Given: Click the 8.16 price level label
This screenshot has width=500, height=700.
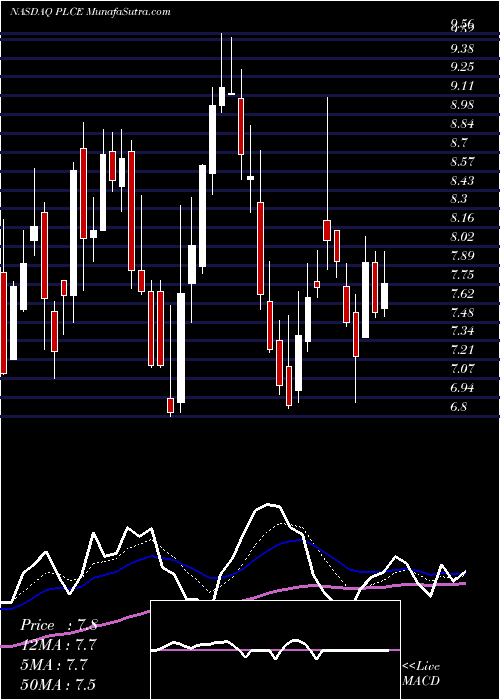Looking at the screenshot, I should pyautogui.click(x=462, y=218).
